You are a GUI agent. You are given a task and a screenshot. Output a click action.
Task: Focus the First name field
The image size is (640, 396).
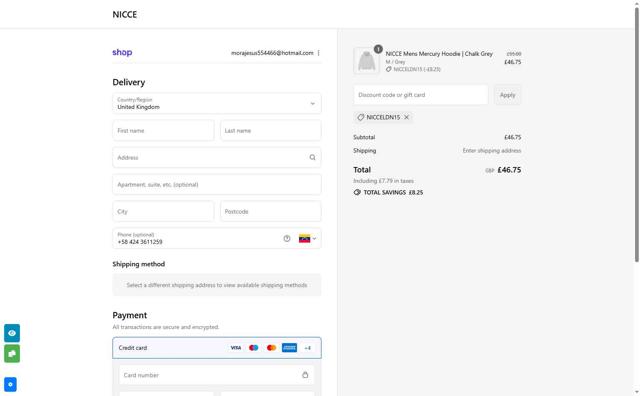[x=163, y=131]
